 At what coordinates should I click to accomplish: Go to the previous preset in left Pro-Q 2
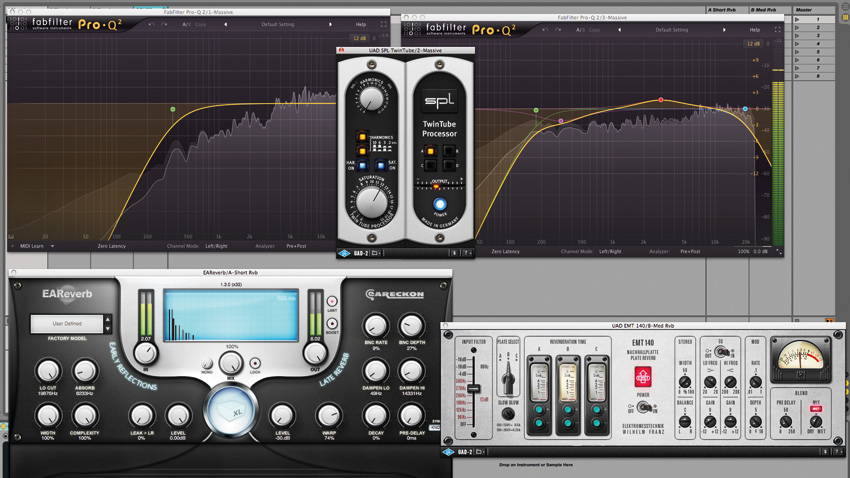click(226, 24)
